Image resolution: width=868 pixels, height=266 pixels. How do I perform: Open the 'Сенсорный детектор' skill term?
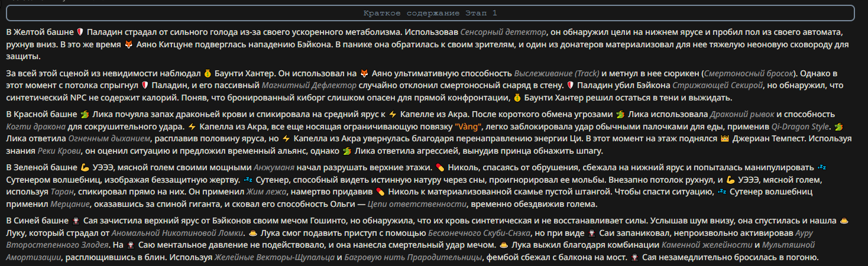(503, 31)
